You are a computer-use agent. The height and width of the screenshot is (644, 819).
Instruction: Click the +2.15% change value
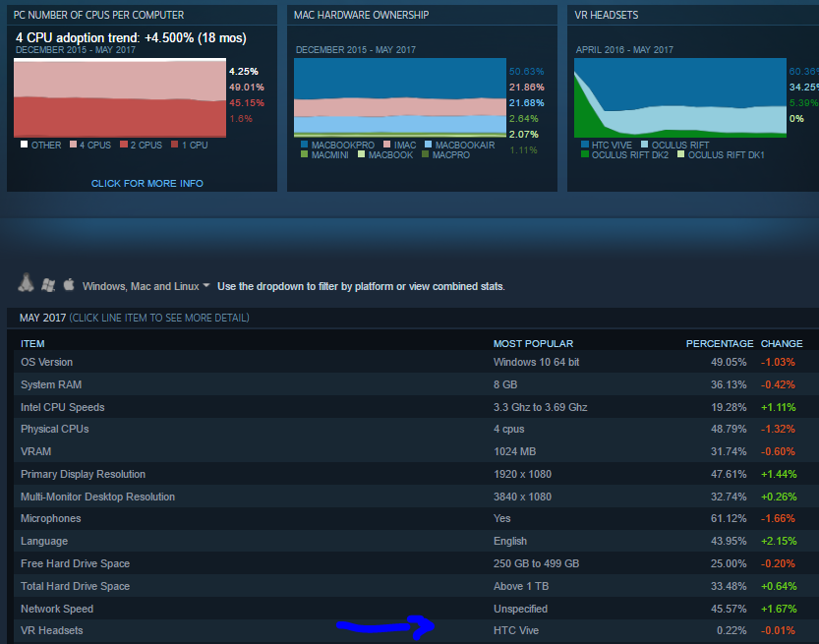779,541
